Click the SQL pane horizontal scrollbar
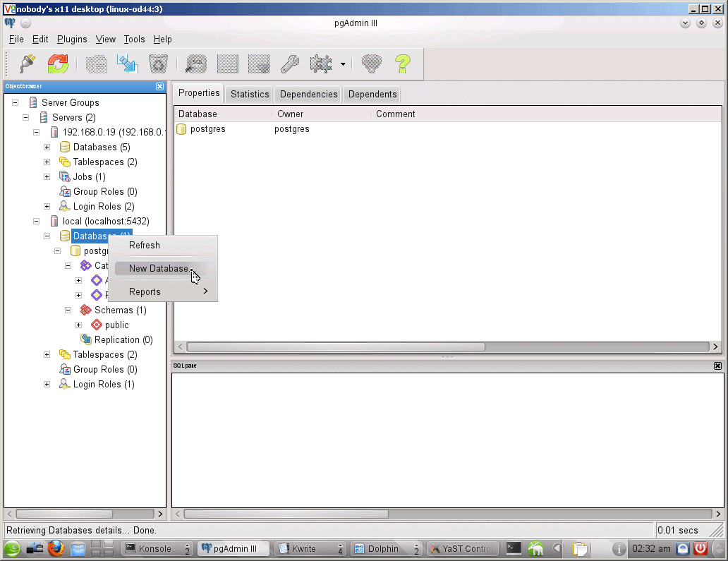This screenshot has height=561, width=728. point(286,514)
